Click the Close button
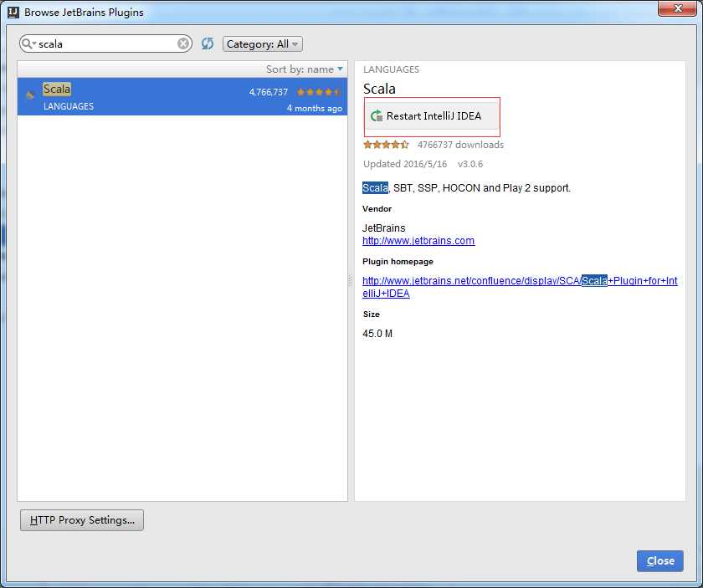 click(660, 560)
